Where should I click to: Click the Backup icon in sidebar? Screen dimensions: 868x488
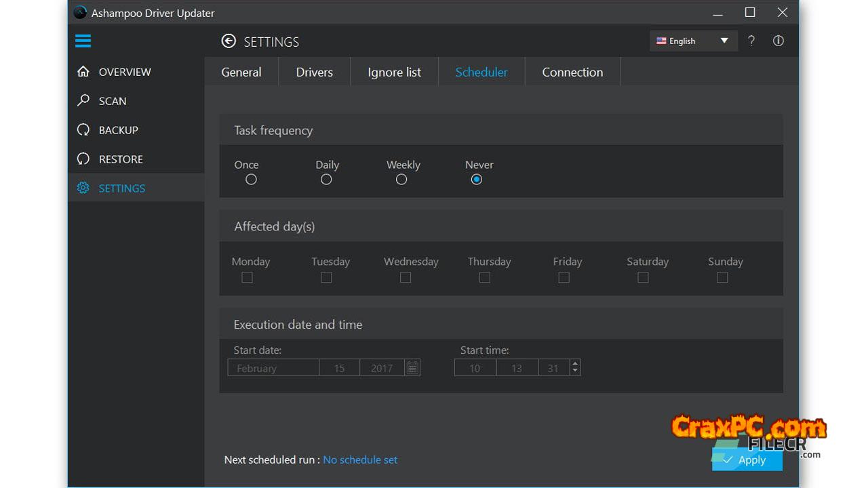click(83, 130)
